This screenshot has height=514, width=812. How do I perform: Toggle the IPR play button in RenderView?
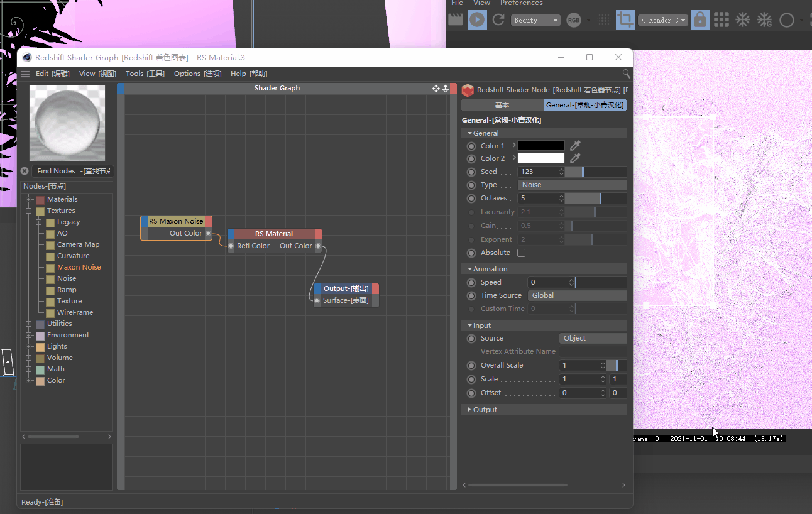click(x=477, y=20)
